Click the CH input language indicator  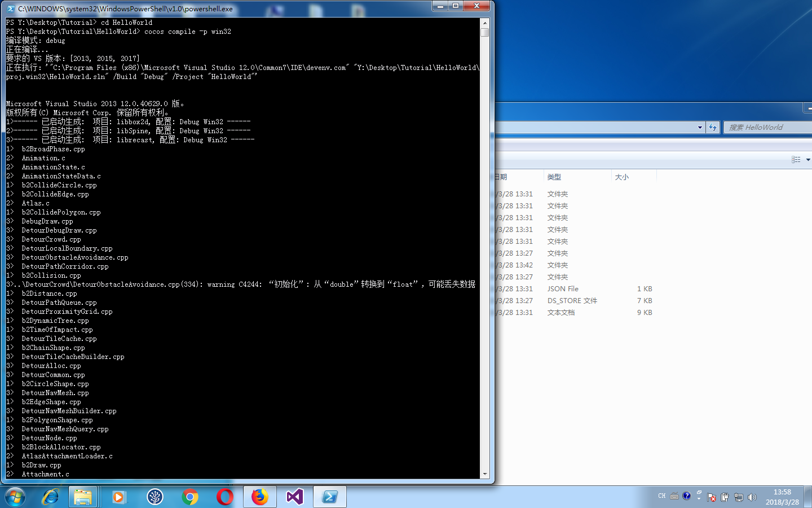pos(662,496)
